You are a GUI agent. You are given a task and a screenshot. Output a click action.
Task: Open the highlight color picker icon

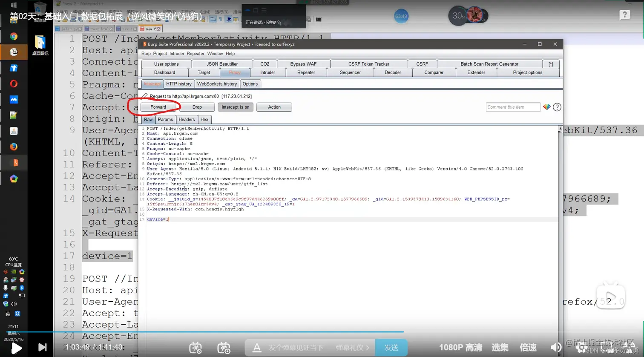547,107
